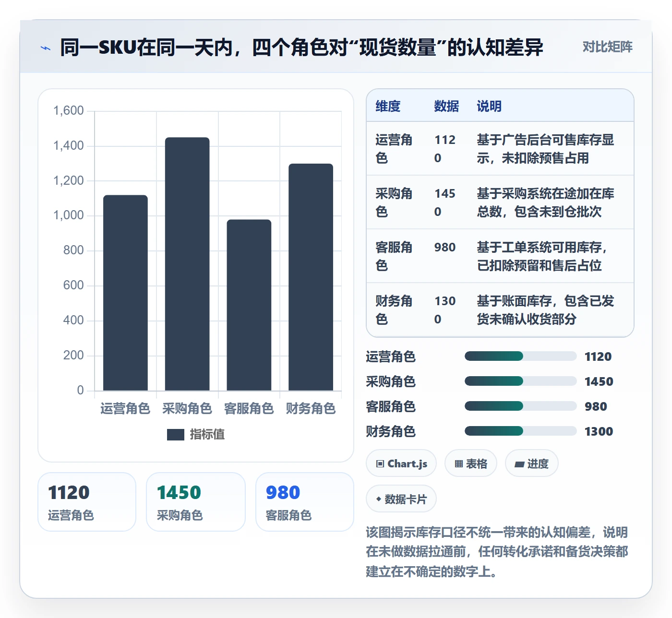672x618 pixels.
Task: Click the chart title heading 同一SKU在同一天内
Action: tap(301, 48)
